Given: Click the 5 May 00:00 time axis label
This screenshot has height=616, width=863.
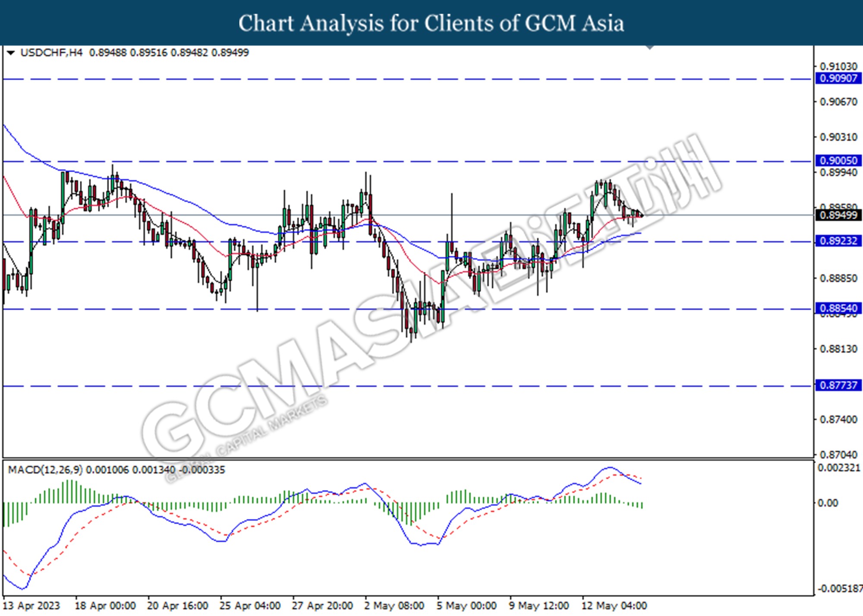Looking at the screenshot, I should (466, 606).
